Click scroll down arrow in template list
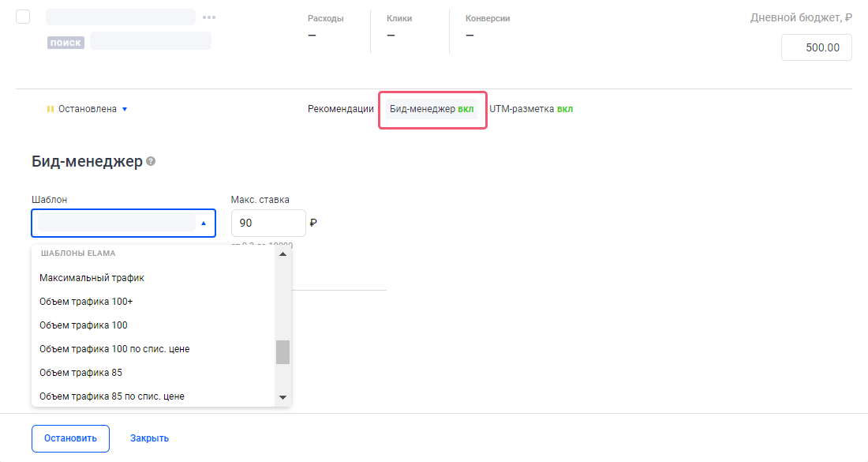 coord(282,396)
